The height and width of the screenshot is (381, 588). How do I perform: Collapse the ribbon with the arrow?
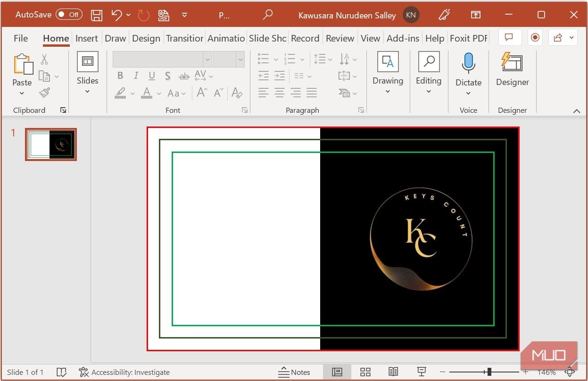click(x=576, y=111)
